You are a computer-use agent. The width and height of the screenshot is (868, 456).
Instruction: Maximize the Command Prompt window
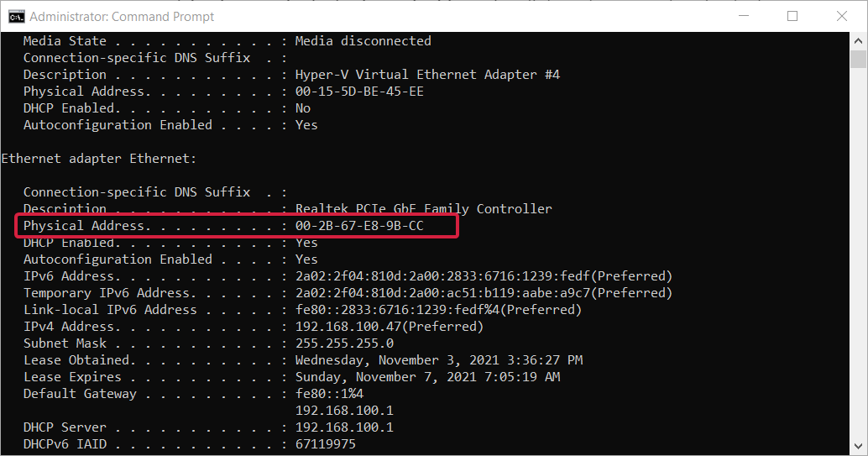coord(792,16)
